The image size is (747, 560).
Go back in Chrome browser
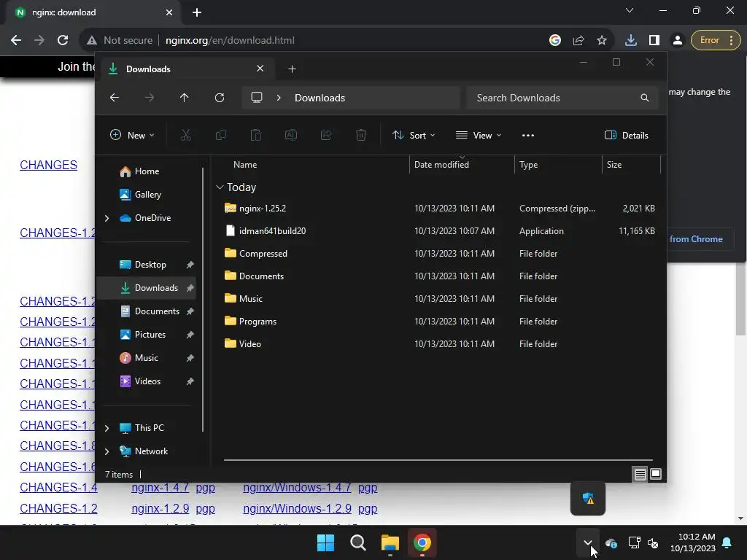pos(16,41)
